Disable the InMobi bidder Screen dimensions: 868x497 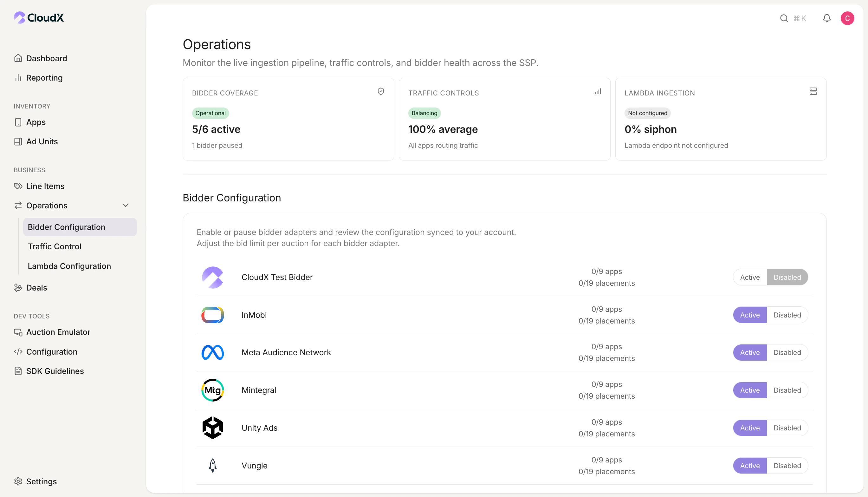(x=787, y=315)
